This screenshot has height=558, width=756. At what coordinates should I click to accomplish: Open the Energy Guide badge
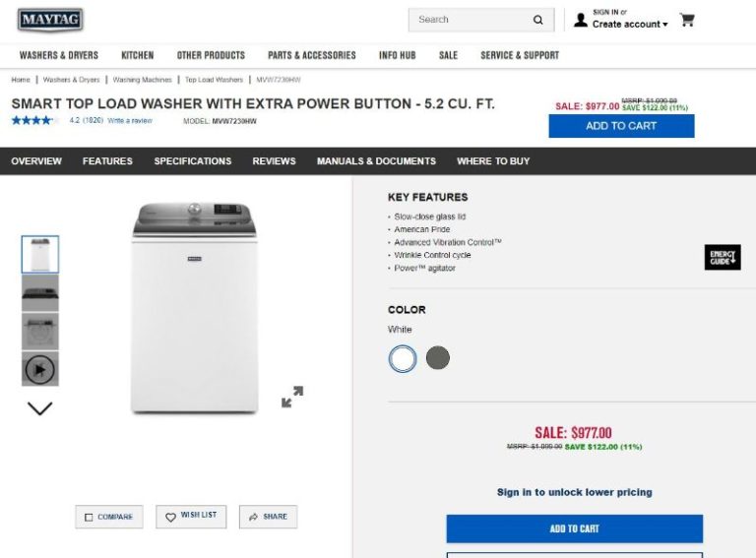click(723, 257)
